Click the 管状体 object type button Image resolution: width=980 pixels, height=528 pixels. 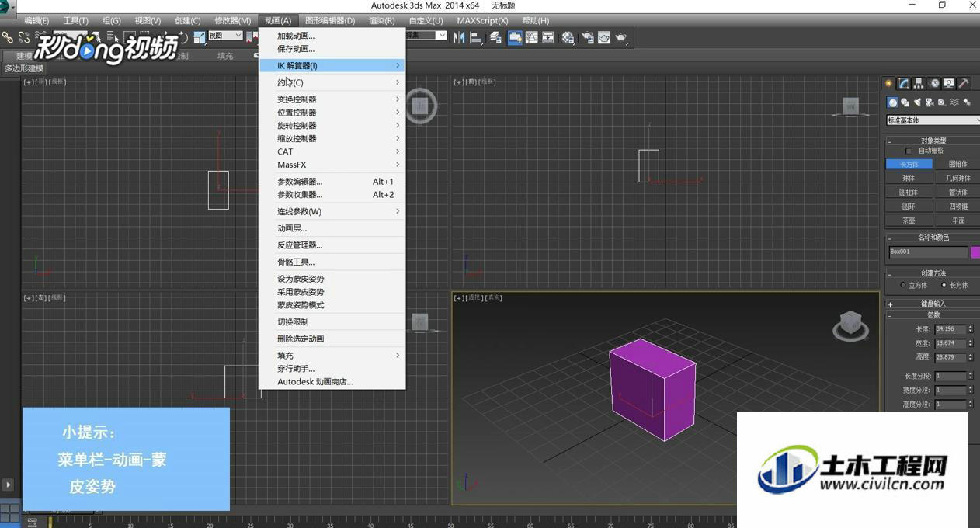point(957,193)
